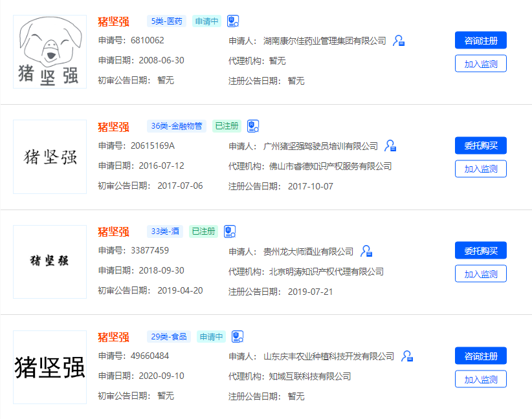Image resolution: width=532 pixels, height=419 pixels.
Task: Open the bold calligraphy 猪坚强 thumbnail for 33类
Action: click(50, 261)
